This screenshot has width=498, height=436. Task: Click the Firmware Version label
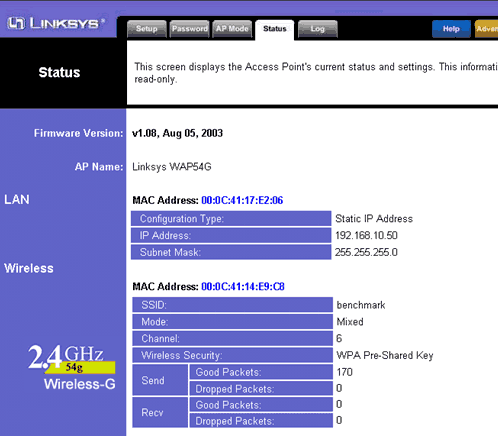[x=78, y=133]
